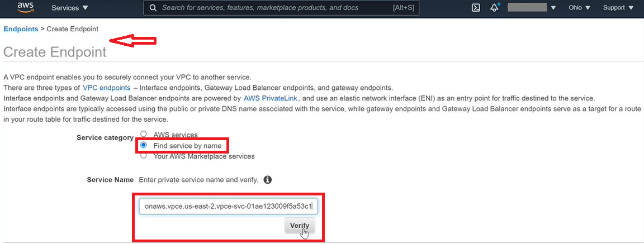Viewport: 644px width, 244px height.
Task: Click the private service name field
Action: (x=229, y=207)
